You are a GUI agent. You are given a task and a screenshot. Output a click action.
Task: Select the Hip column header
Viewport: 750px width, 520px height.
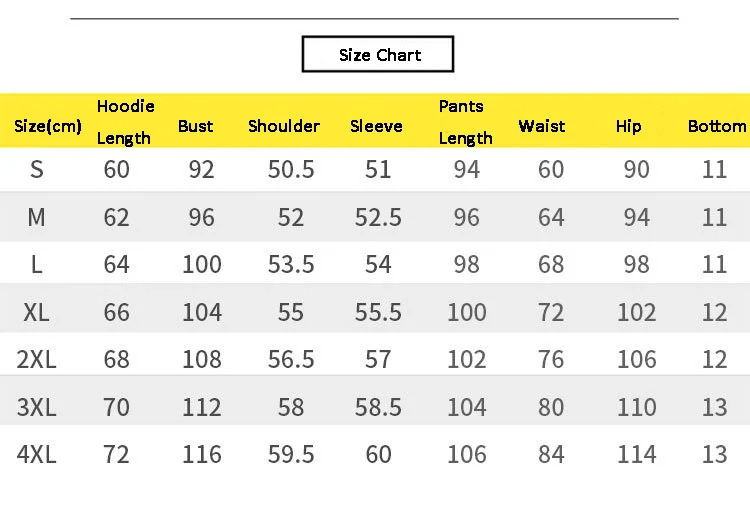(629, 126)
